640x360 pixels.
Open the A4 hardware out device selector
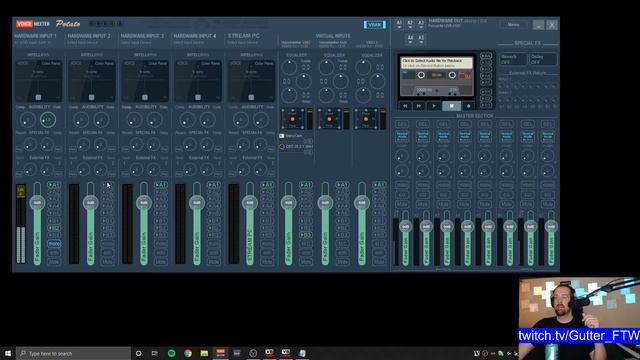point(410,39)
